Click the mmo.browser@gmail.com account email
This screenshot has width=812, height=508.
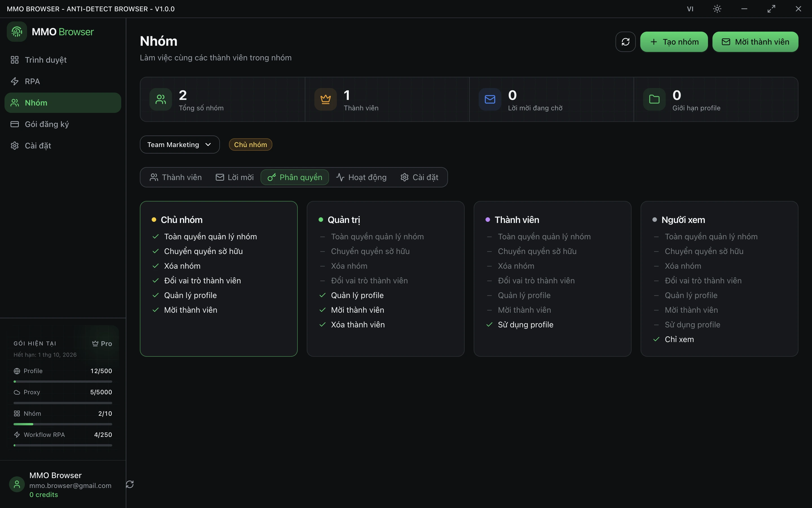tap(70, 485)
